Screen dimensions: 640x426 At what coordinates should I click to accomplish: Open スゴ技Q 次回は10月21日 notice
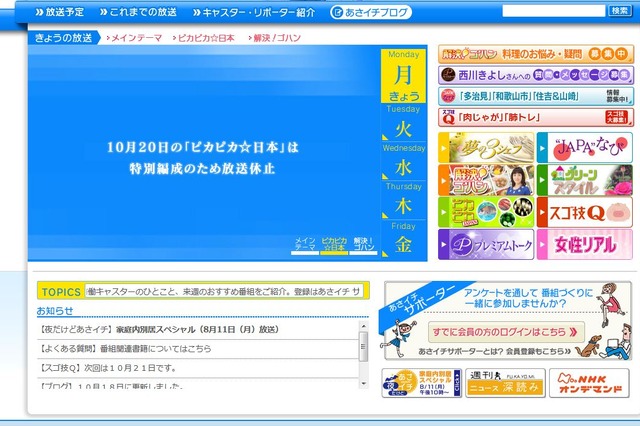tap(108, 368)
